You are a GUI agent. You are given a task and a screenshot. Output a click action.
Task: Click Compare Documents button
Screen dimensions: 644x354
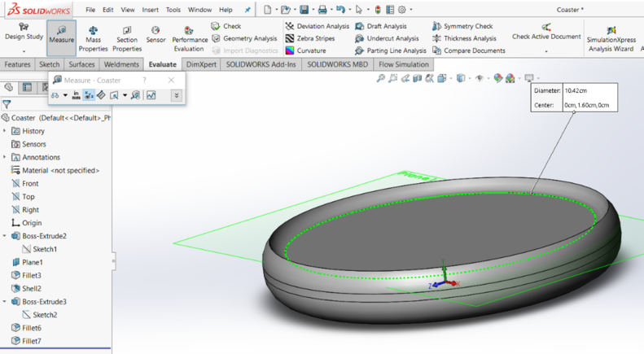(468, 50)
